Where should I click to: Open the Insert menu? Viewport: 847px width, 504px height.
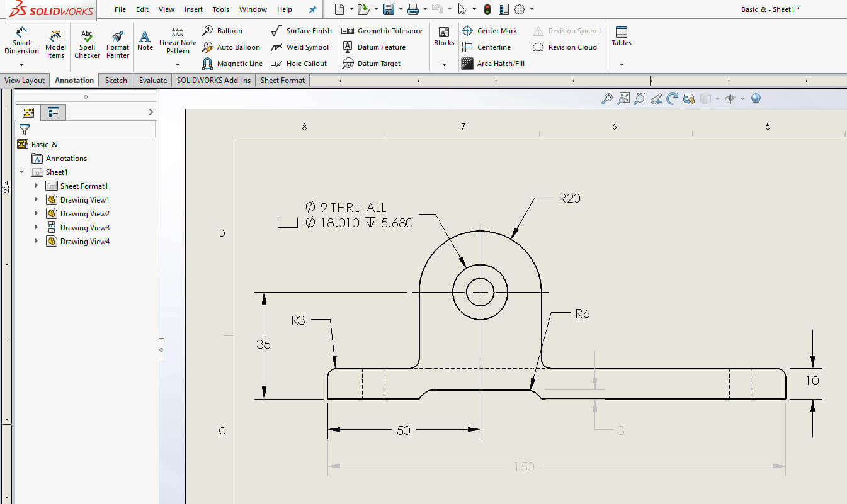pyautogui.click(x=193, y=9)
